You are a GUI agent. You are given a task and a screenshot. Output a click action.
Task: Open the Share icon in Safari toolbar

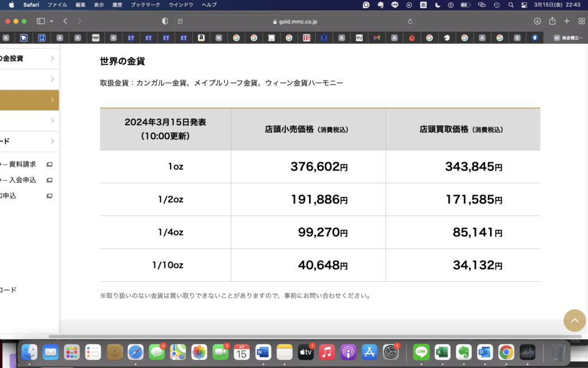552,21
